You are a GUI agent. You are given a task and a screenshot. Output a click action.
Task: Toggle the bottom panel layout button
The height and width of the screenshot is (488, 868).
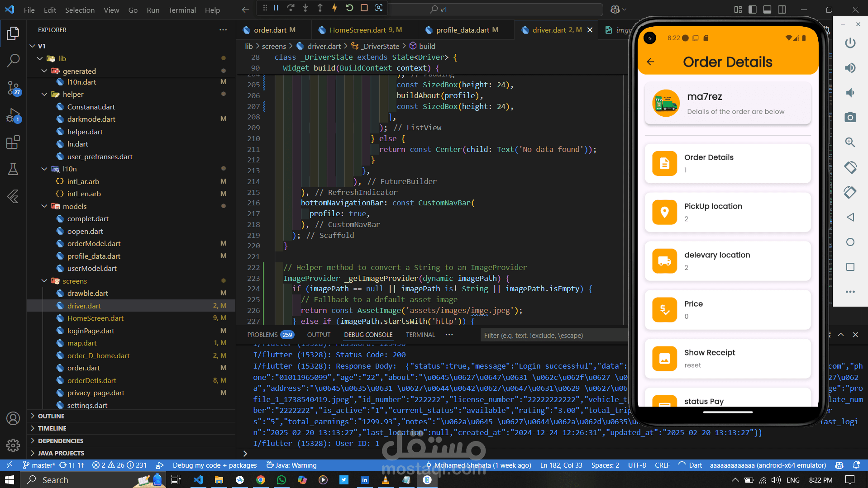pyautogui.click(x=767, y=9)
